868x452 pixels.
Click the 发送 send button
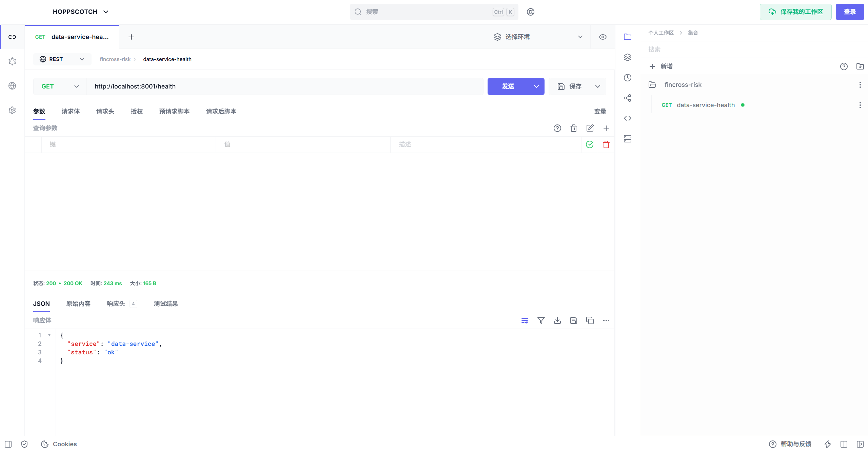point(508,86)
